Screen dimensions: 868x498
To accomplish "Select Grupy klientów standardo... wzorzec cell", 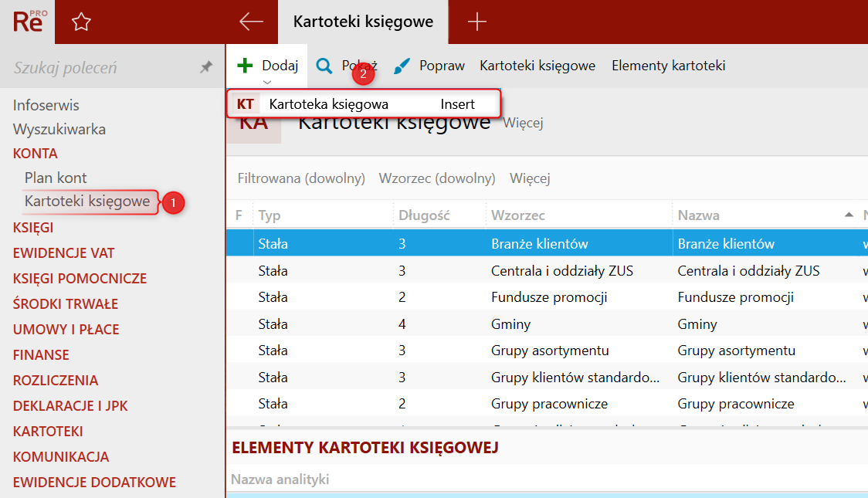I will tap(575, 378).
